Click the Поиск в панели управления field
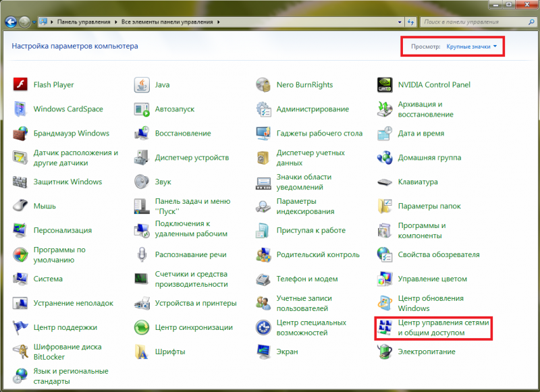This screenshot has width=540, height=392. [478, 22]
